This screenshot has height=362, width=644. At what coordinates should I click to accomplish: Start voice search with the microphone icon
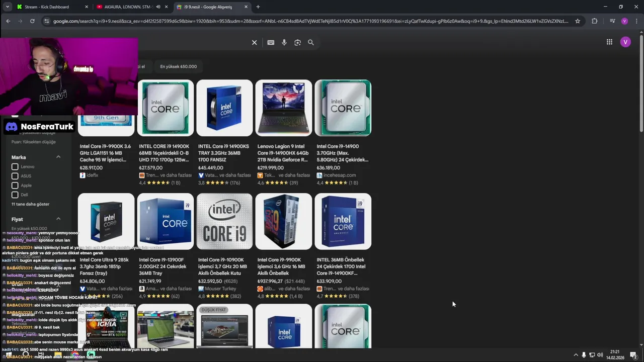click(x=284, y=43)
